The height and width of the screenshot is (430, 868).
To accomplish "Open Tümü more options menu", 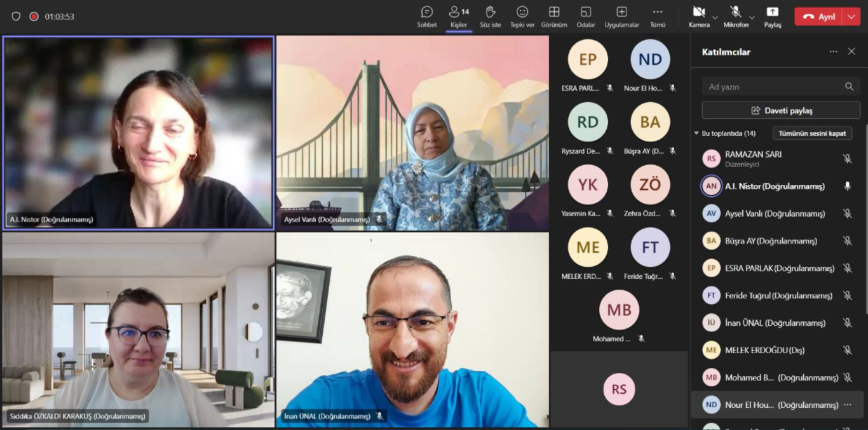I will (657, 17).
